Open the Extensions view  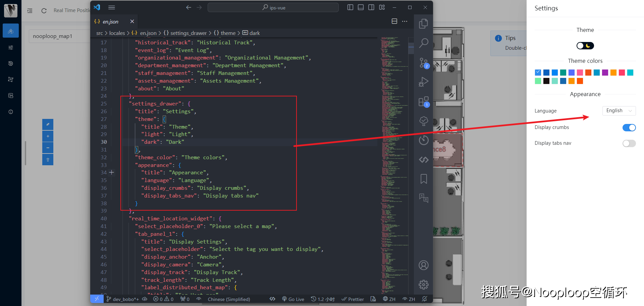(x=423, y=101)
